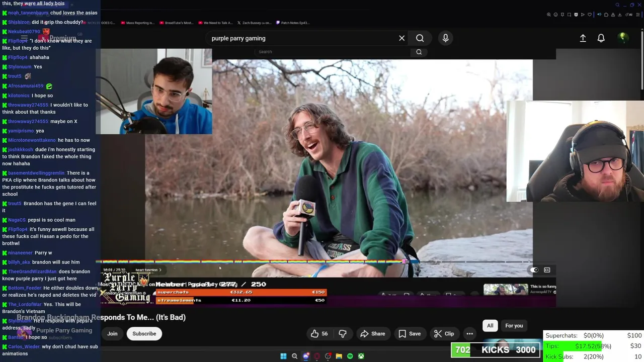Click chat username 'Microtonewonttakeno'
Viewport: 644px width, 362px height.
(x=32, y=140)
